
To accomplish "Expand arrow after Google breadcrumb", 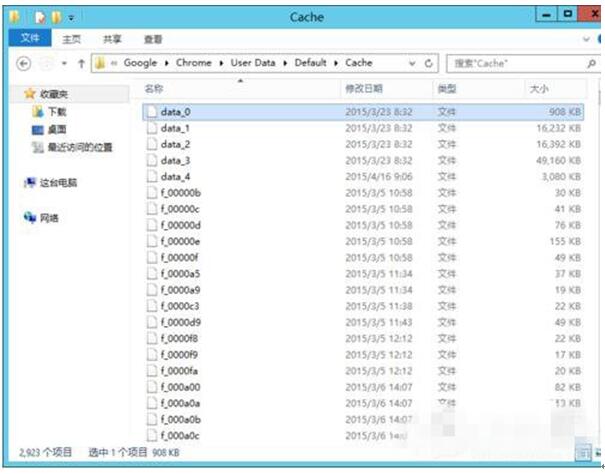I will (x=167, y=63).
